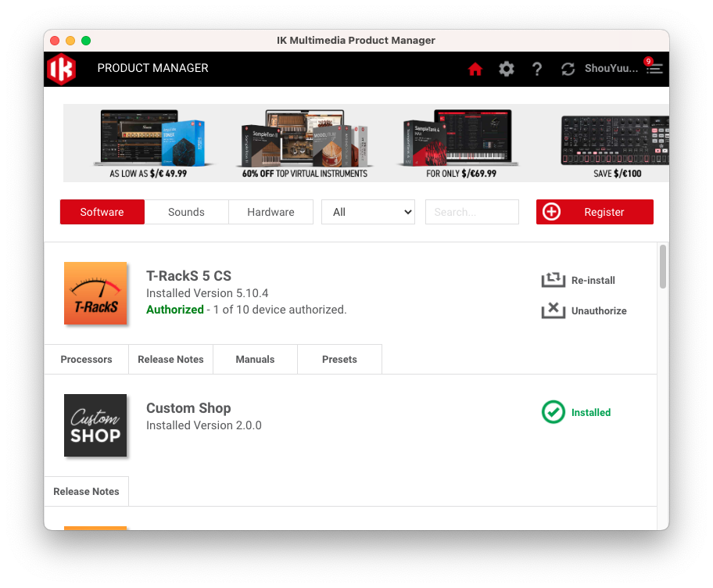The height and width of the screenshot is (588, 713).
Task: Open the SAVE $/€100 hardware banner
Action: pos(616,143)
